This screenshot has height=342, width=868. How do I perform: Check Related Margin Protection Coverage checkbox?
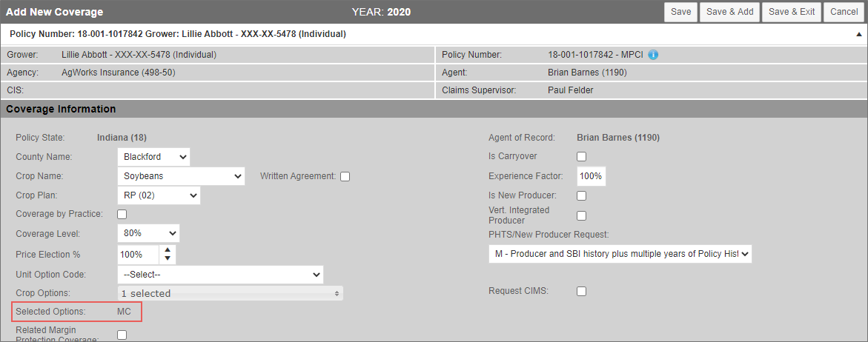pyautogui.click(x=122, y=335)
